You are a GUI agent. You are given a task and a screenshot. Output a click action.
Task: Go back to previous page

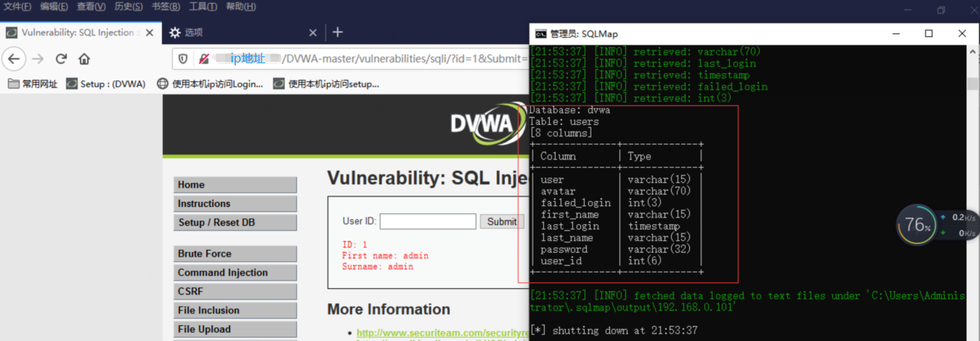14,59
